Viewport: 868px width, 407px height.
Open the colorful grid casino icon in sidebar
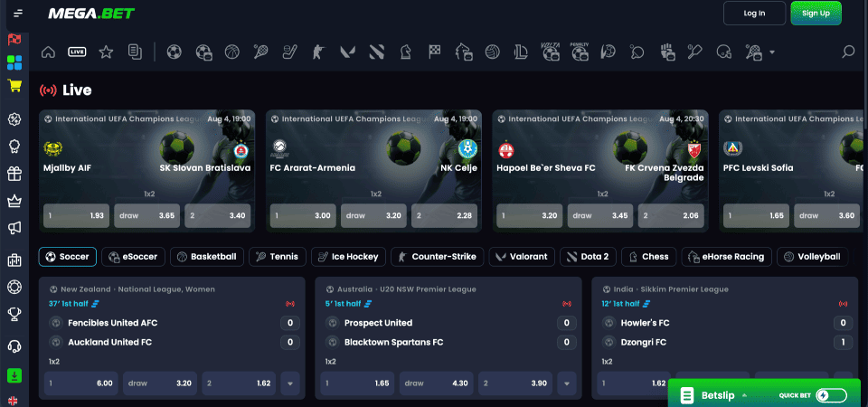(x=14, y=62)
